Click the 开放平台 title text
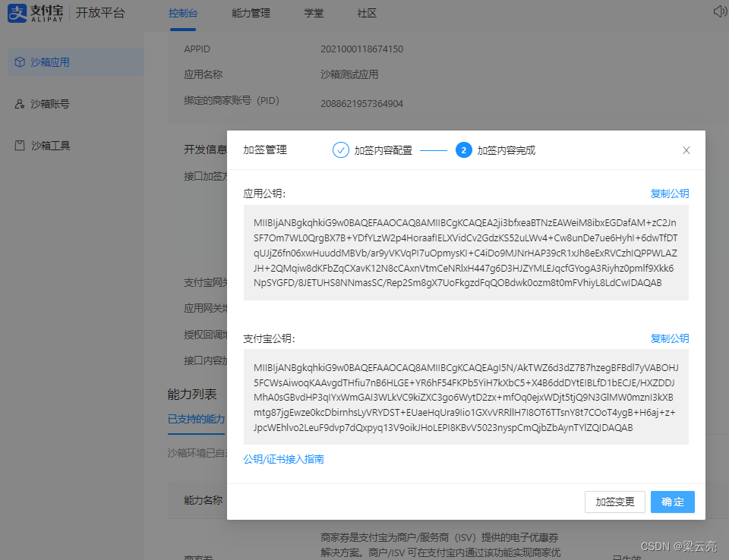Screen dimensions: 729x560 coord(100,13)
